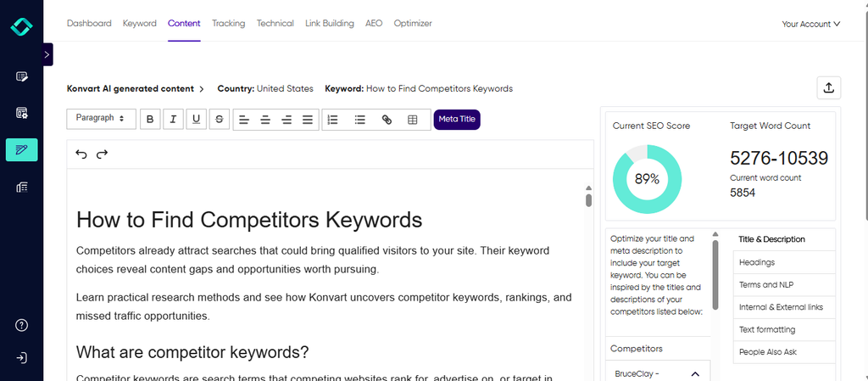868x381 pixels.
Task: Toggle underline formatting
Action: click(x=196, y=120)
